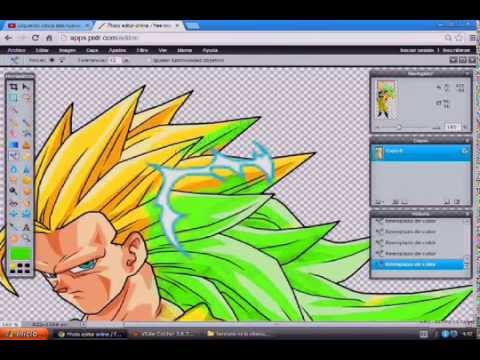Image resolution: width=480 pixels, height=360 pixels.
Task: Select the Color Replace tool
Action: click(13, 156)
